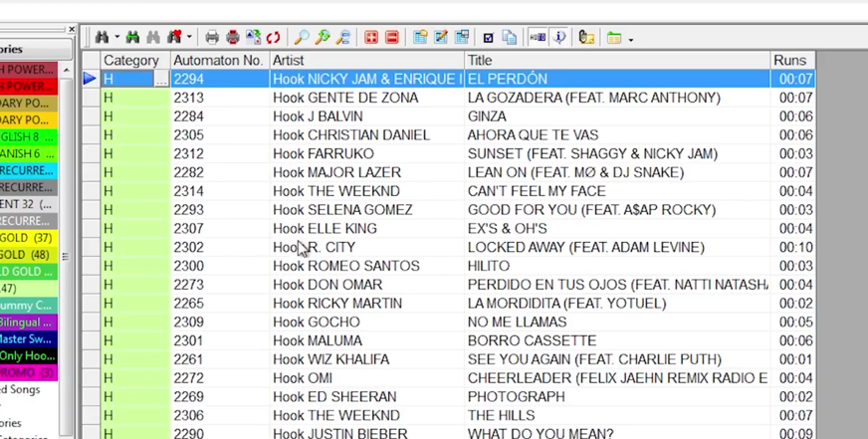The height and width of the screenshot is (439, 868).
Task: Select the maroon POWER category
Action: tap(29, 70)
